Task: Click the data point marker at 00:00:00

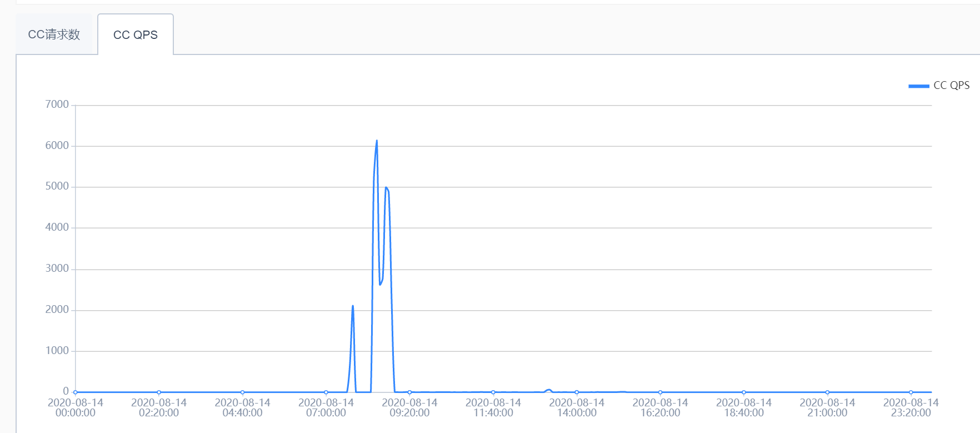Action: pyautogui.click(x=76, y=392)
